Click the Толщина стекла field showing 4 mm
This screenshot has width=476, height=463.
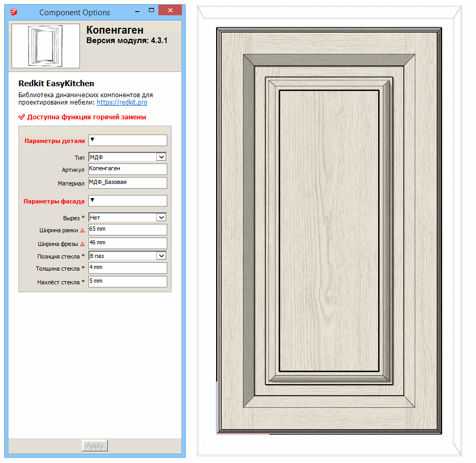(x=127, y=268)
